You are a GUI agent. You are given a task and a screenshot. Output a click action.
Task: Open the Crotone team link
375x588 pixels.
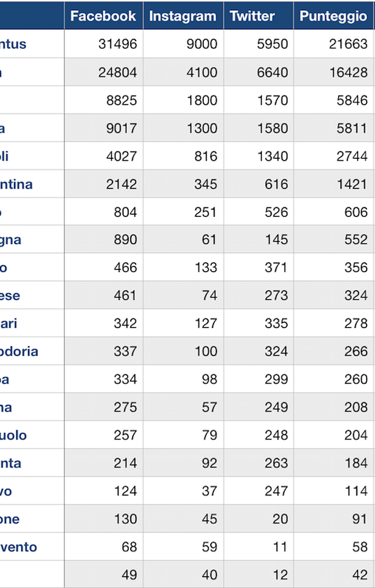(x=10, y=519)
